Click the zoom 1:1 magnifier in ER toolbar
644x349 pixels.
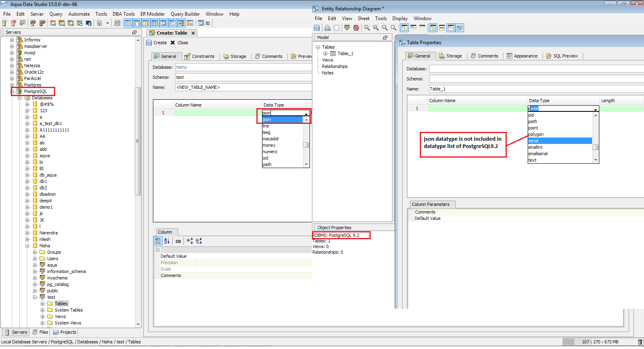pyautogui.click(x=367, y=28)
